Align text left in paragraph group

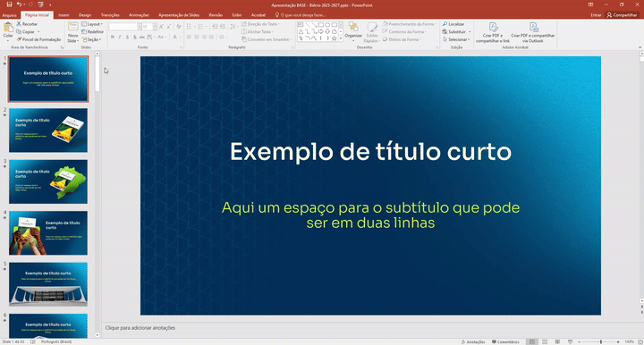190,37
